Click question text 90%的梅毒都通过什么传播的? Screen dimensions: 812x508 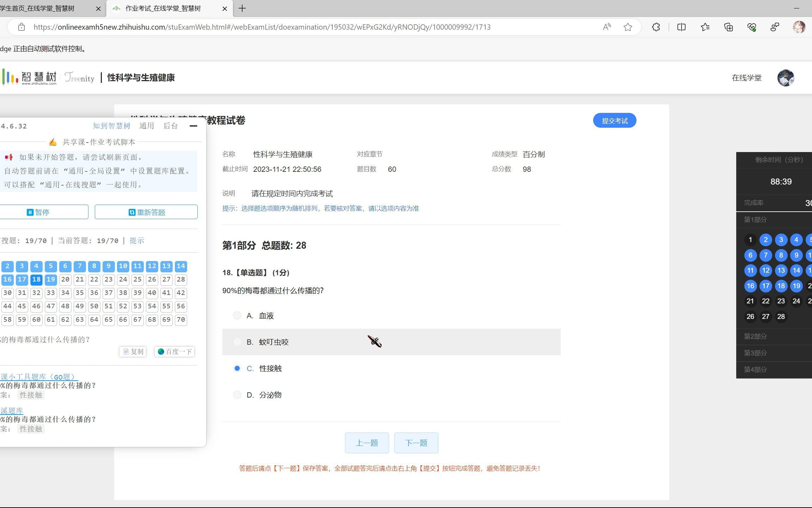click(273, 291)
